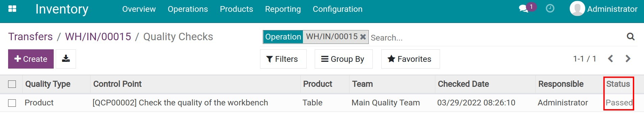Click the Create button
Viewport: 644px width, 125px height.
coord(31,59)
